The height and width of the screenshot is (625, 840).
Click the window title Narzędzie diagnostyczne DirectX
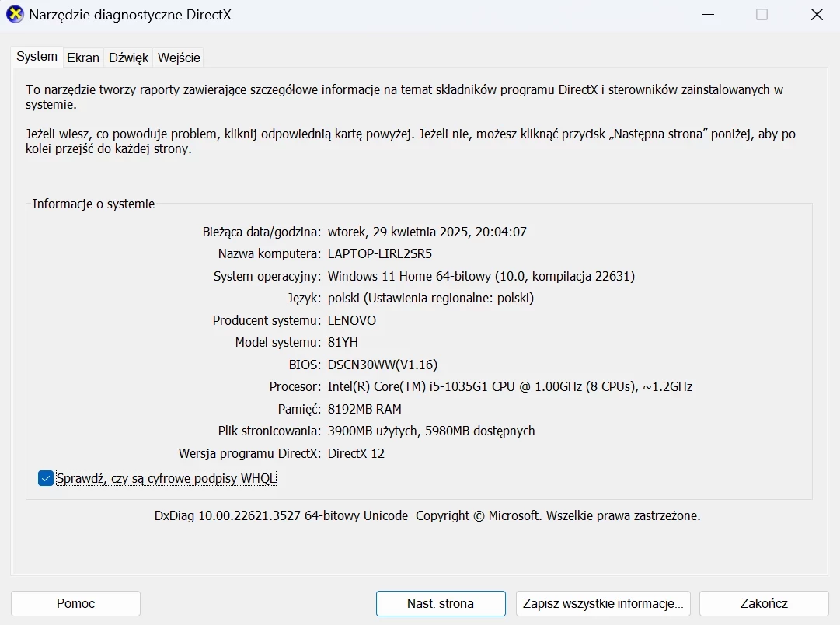(131, 15)
